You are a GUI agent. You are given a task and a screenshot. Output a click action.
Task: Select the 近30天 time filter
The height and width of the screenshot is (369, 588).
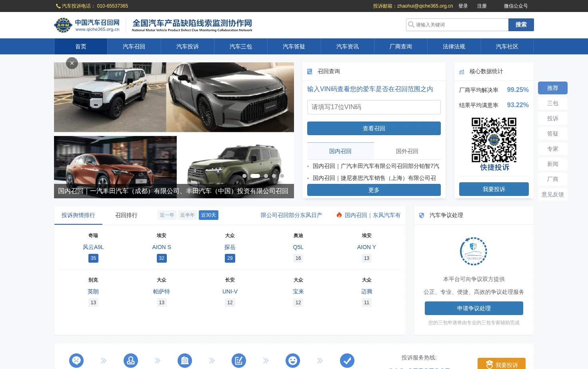pos(208,215)
